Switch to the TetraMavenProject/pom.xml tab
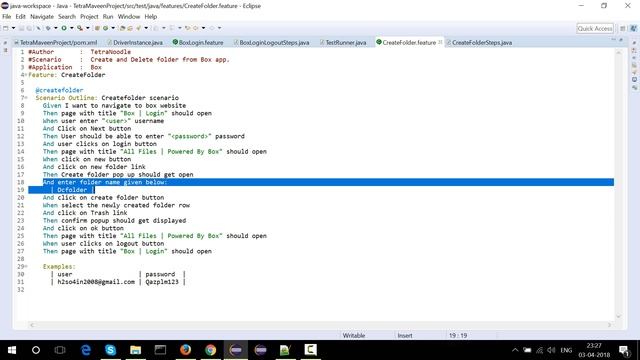 [56, 42]
